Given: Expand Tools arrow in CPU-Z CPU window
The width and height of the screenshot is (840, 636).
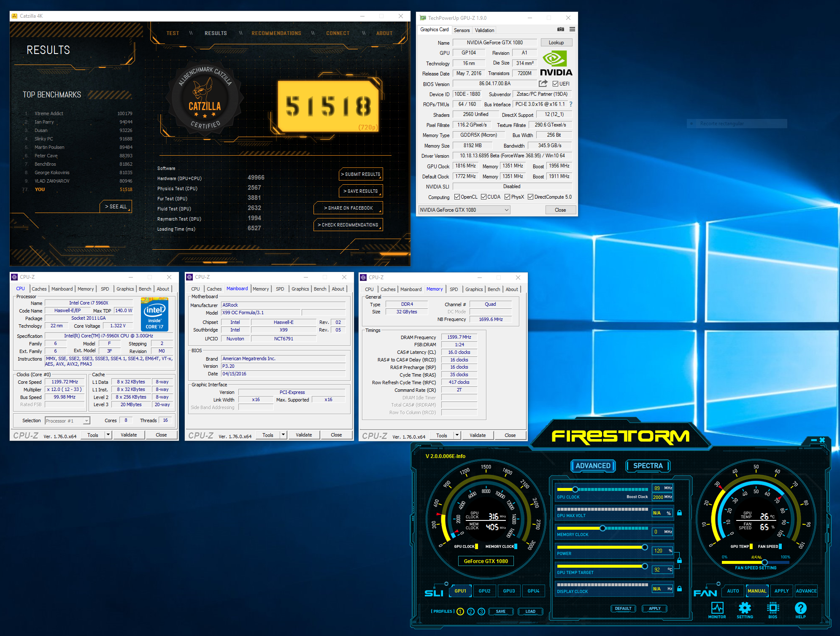Looking at the screenshot, I should click(x=108, y=435).
